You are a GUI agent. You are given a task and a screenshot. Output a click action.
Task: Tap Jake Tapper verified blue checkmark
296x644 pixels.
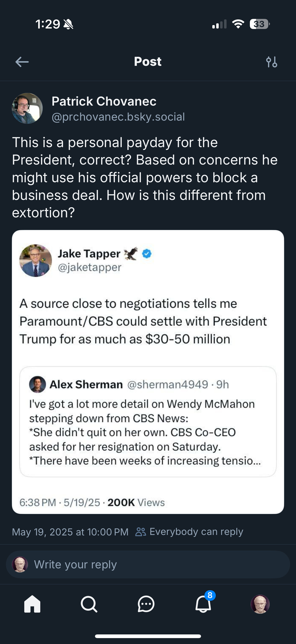pyautogui.click(x=147, y=254)
